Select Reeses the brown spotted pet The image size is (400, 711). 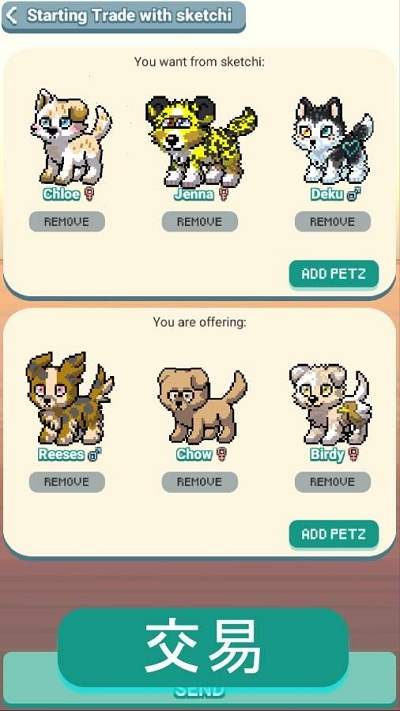pyautogui.click(x=69, y=399)
